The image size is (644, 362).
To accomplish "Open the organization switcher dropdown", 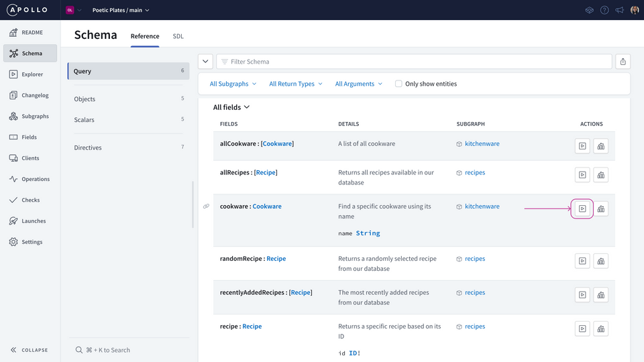I will click(x=74, y=10).
